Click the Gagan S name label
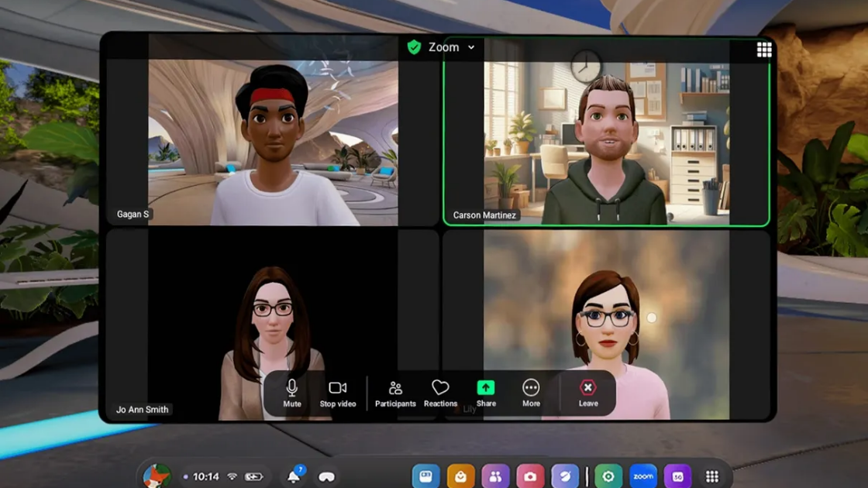 coord(133,214)
